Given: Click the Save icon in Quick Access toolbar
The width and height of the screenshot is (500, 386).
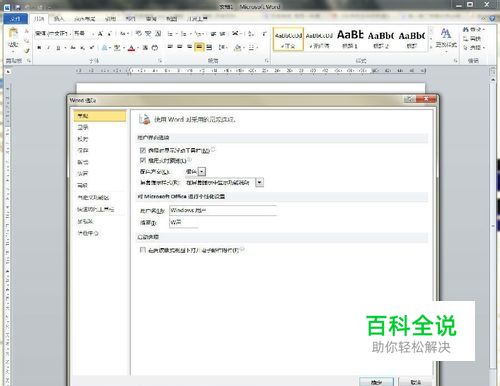Looking at the screenshot, I should pyautogui.click(x=18, y=7).
